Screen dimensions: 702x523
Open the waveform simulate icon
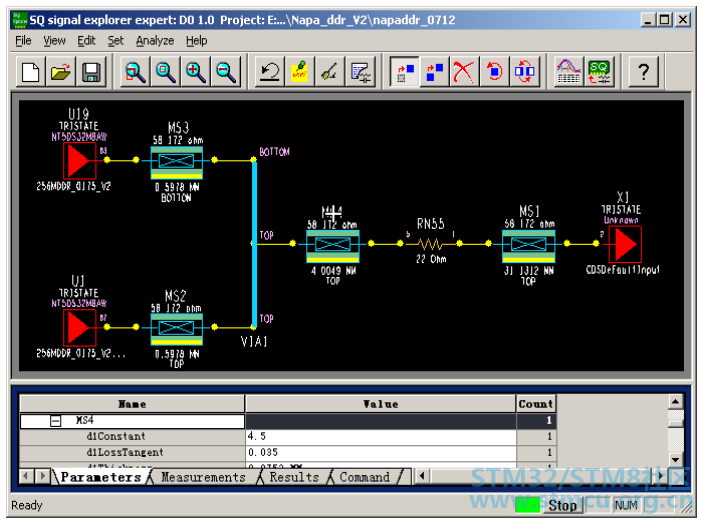(x=568, y=72)
